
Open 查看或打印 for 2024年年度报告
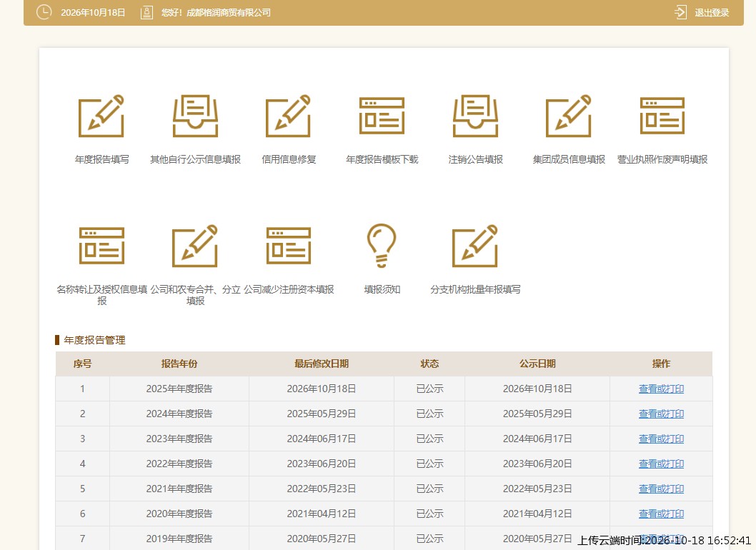pos(661,414)
